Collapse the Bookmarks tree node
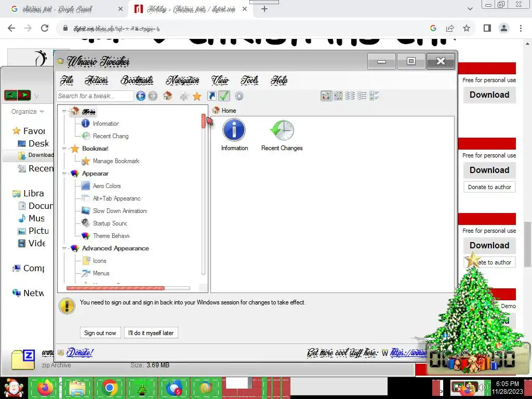 (x=64, y=149)
